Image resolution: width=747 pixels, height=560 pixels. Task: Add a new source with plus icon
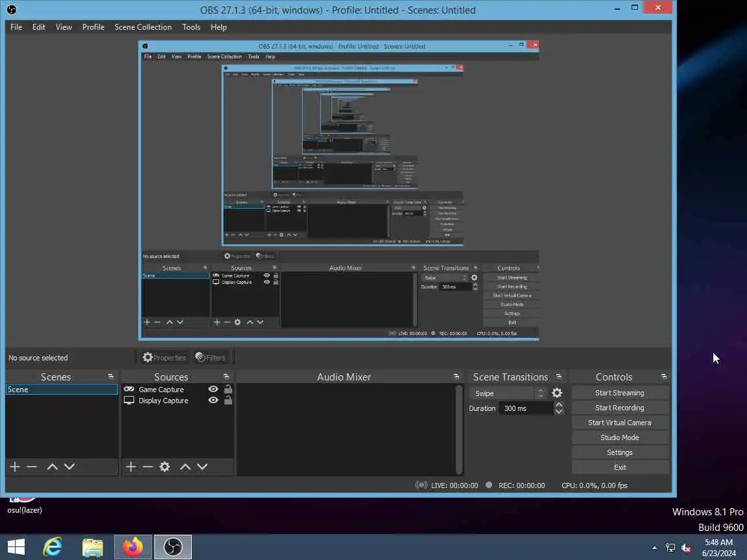130,467
